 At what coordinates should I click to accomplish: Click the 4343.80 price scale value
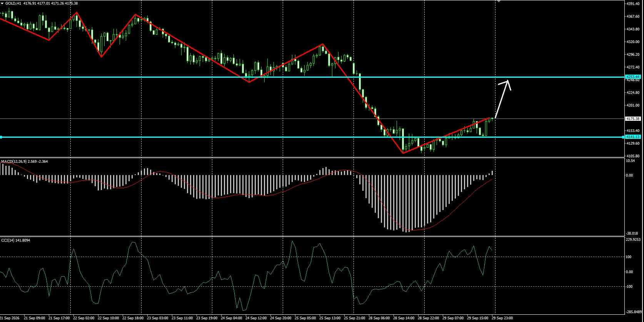[x=633, y=29]
